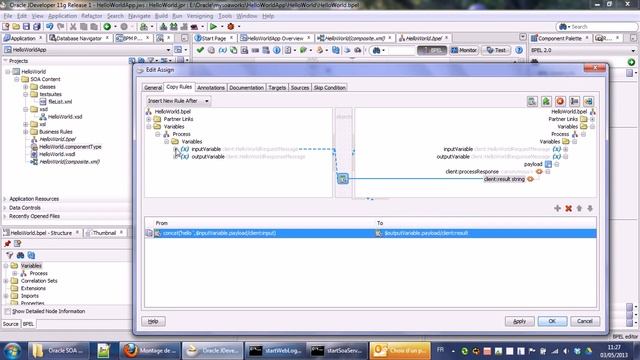Open the Windows Start menu
The width and height of the screenshot is (640, 360).
[x=12, y=351]
